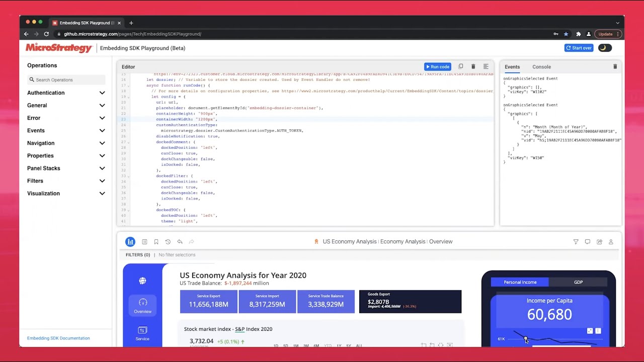Viewport: 644px width, 362px height.
Task: Toggle dark mode moon switch
Action: [x=605, y=48]
